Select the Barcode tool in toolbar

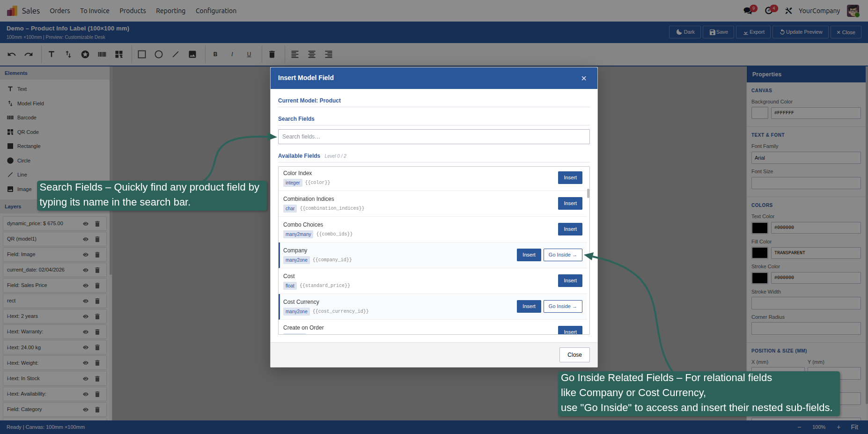click(102, 54)
